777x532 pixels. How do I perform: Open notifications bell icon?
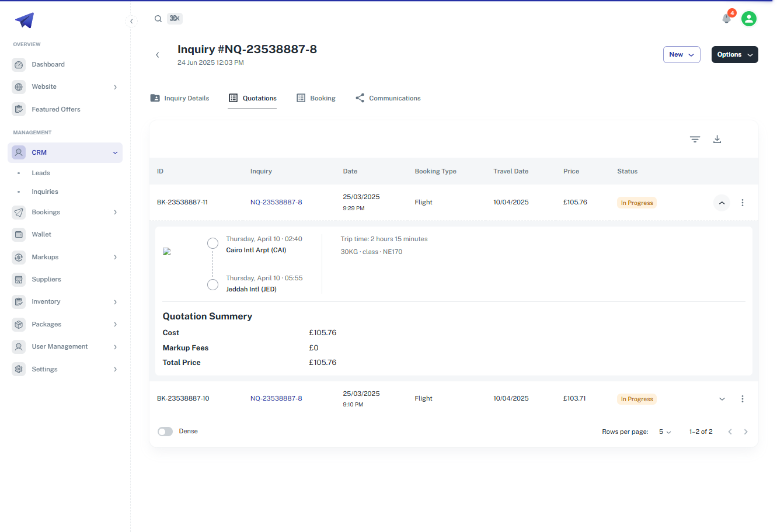[x=726, y=19]
